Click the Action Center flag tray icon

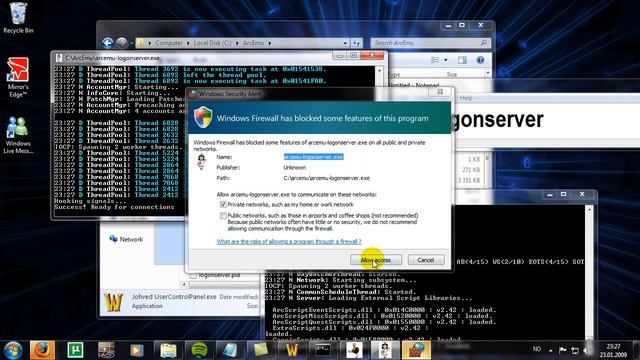562,350
